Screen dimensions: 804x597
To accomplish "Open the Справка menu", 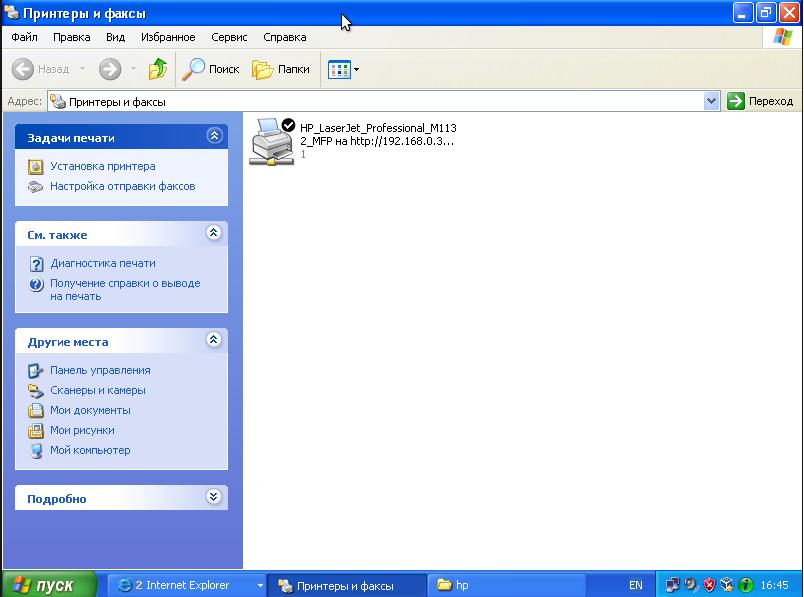I will [x=285, y=37].
